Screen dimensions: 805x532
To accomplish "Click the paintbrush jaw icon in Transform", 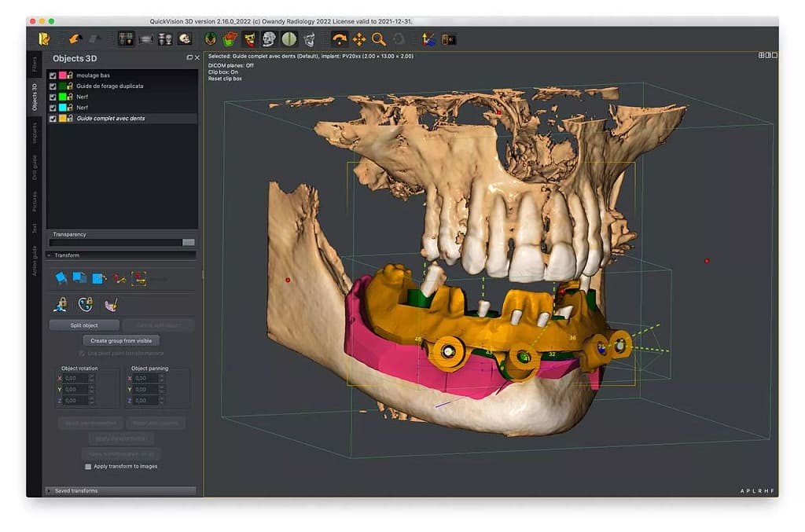I will [x=110, y=303].
